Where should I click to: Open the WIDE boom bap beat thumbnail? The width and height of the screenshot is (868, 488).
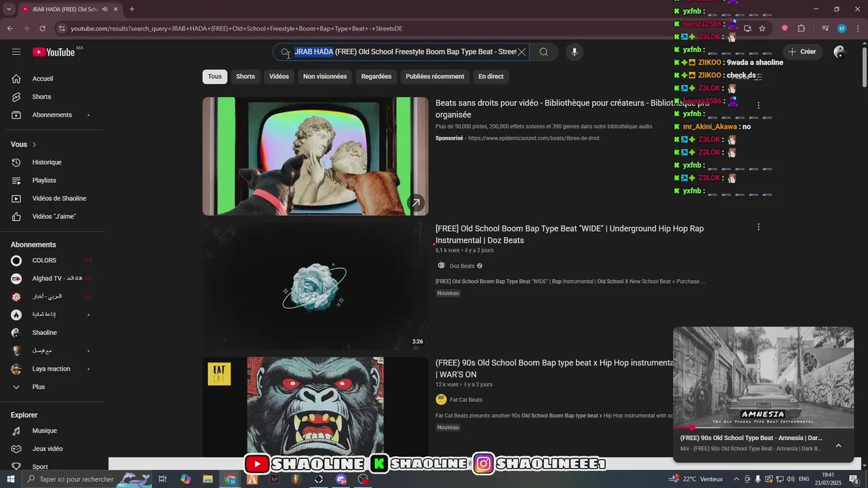click(x=315, y=286)
